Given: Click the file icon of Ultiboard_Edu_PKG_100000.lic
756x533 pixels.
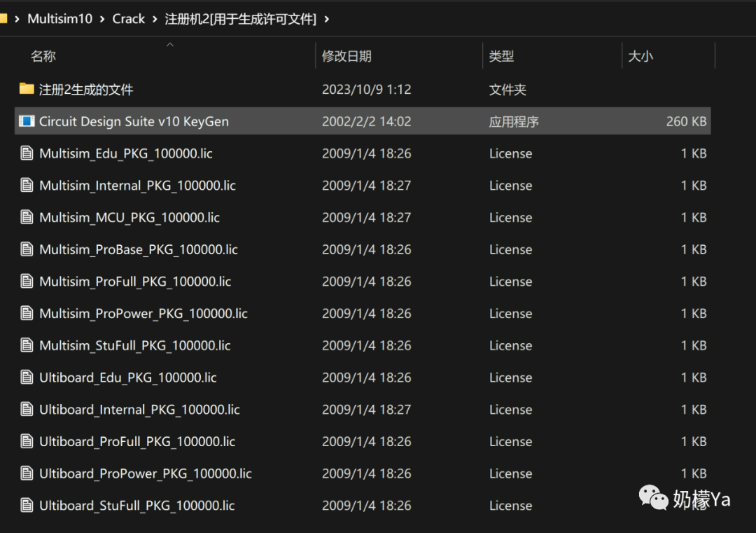Looking at the screenshot, I should click(27, 378).
